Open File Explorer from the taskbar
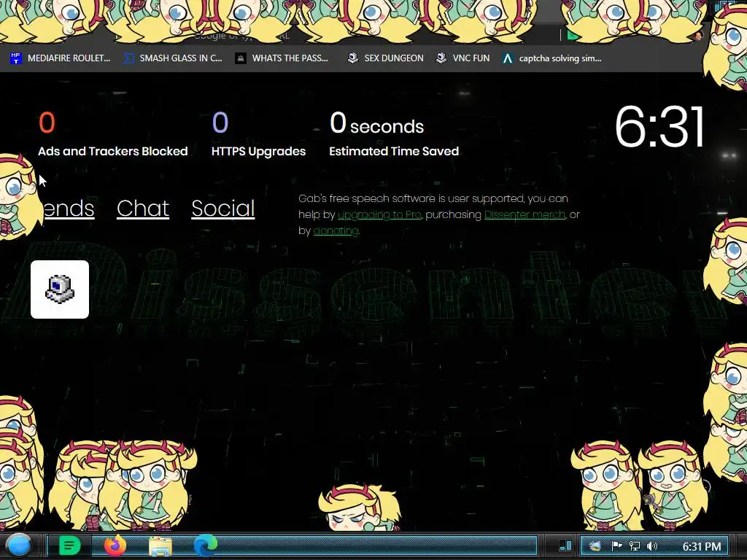 [160, 546]
